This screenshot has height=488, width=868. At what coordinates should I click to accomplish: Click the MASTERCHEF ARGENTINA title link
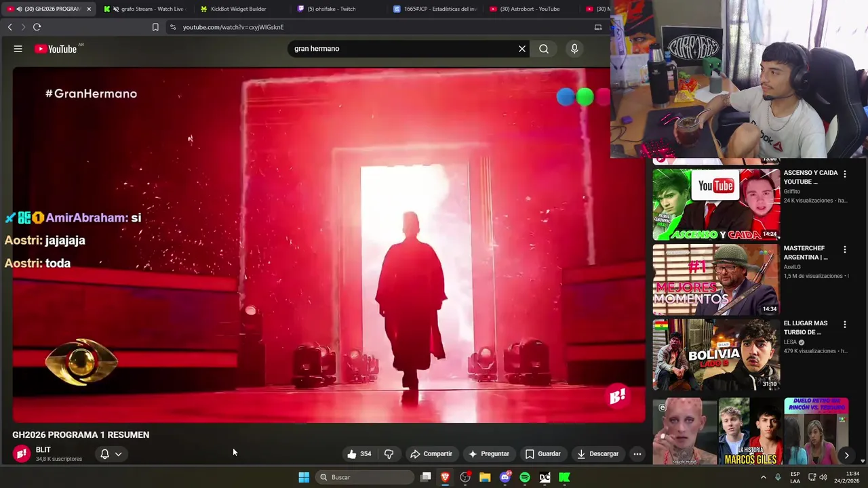[806, 252]
